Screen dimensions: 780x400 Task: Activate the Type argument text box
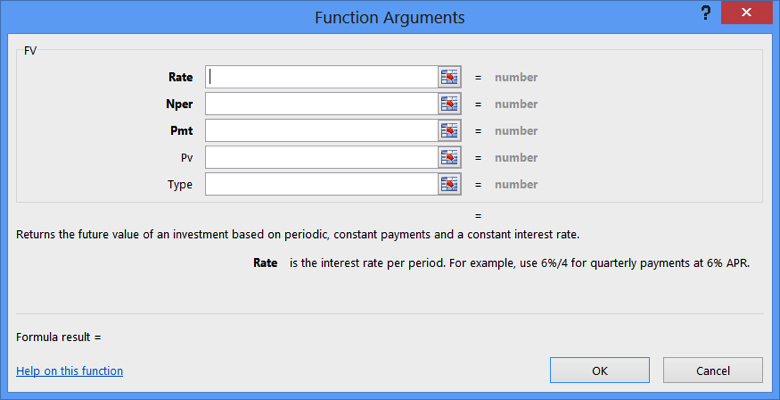click(x=321, y=184)
